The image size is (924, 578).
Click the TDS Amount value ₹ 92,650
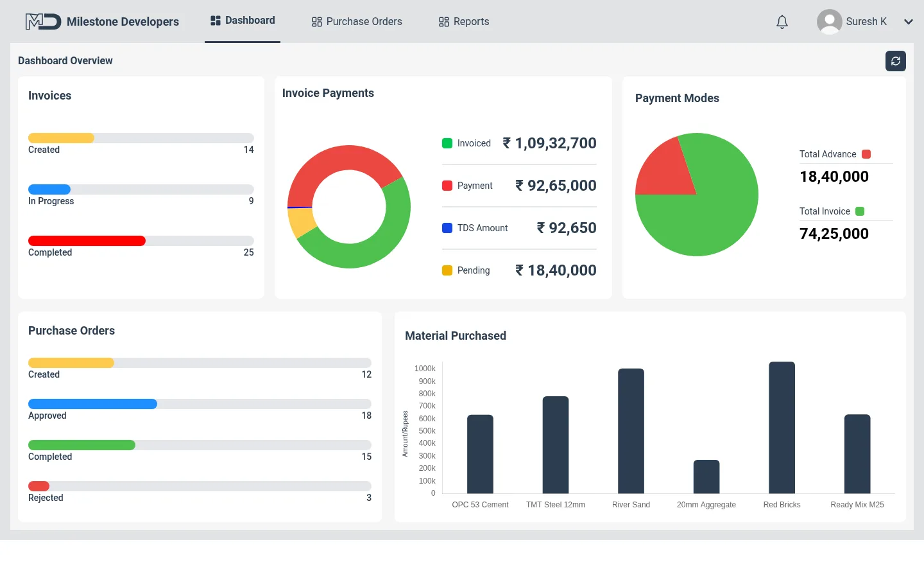[567, 228]
